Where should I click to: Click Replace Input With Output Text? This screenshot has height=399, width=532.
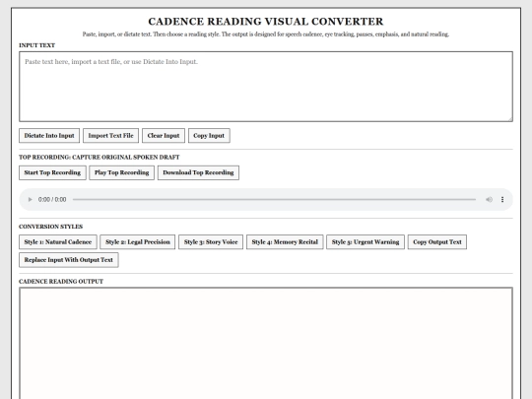click(69, 260)
